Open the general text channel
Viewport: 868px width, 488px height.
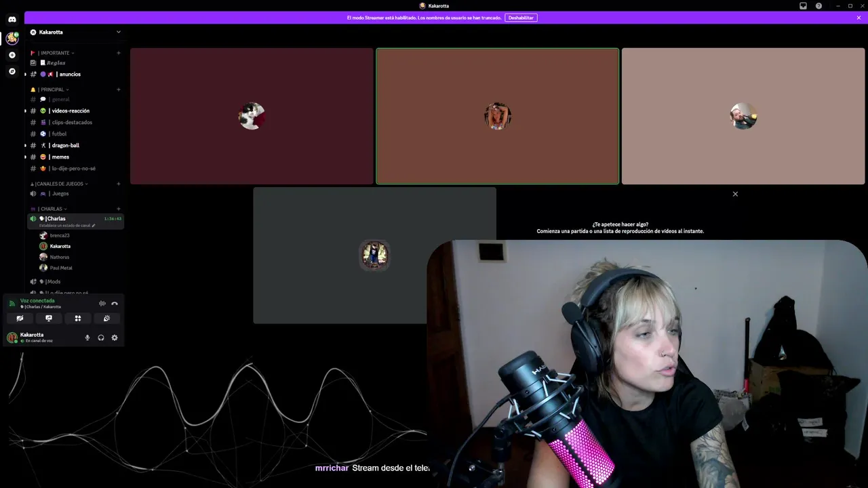75,100
